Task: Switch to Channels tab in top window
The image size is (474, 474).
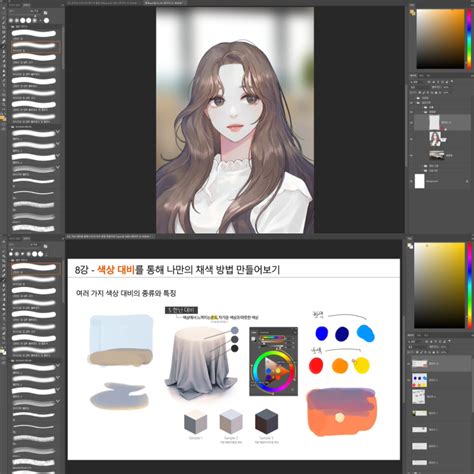Action: pos(421,76)
